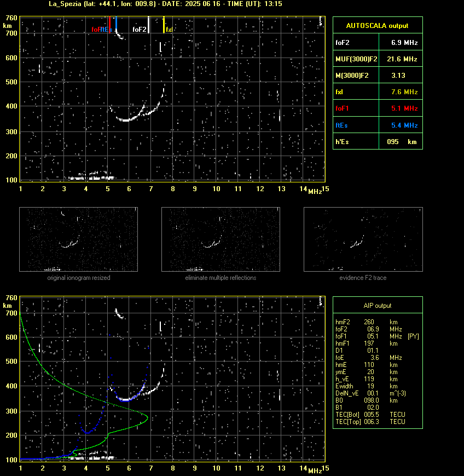Click the 095 km h'Es value
464x476 pixels.
(x=402, y=141)
